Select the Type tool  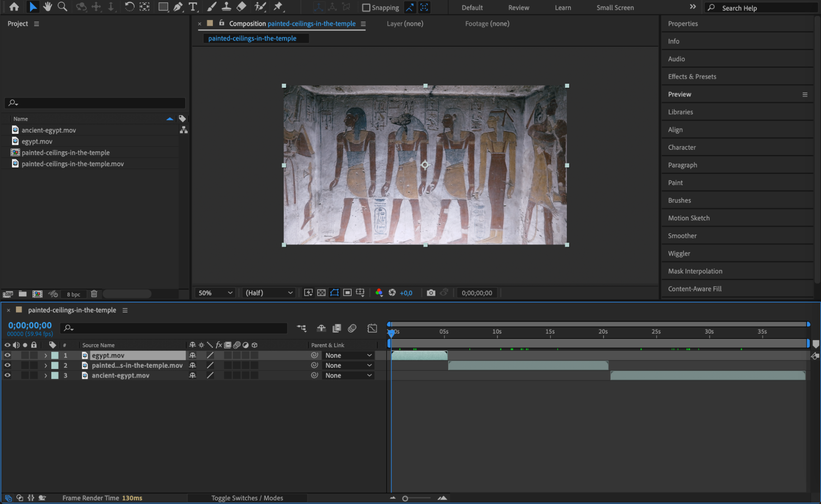click(x=193, y=7)
